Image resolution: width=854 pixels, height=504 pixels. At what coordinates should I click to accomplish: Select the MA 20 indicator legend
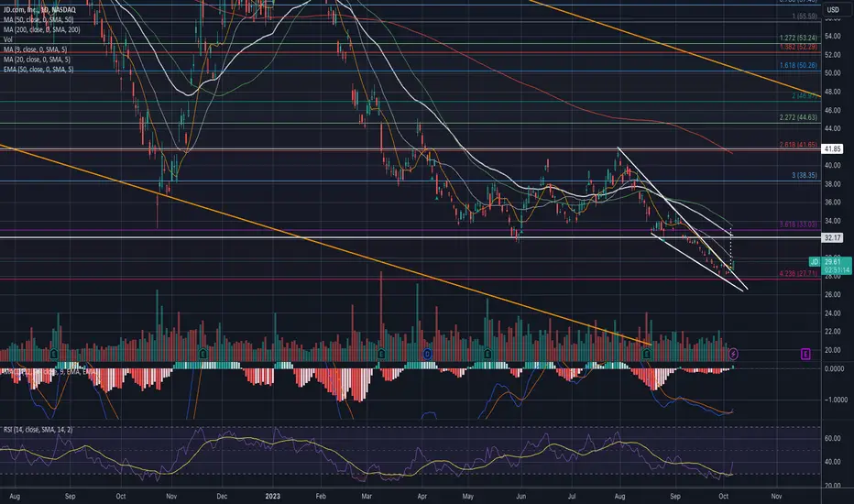click(37, 60)
